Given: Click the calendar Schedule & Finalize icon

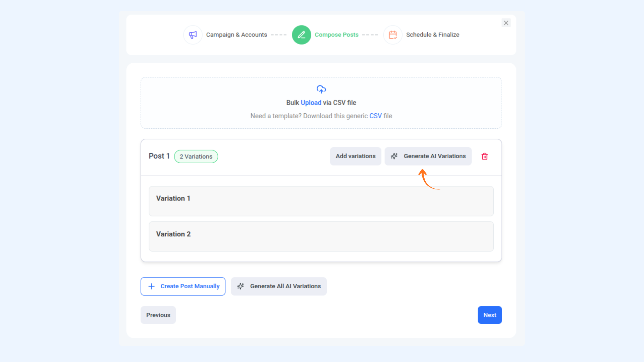Looking at the screenshot, I should 393,35.
